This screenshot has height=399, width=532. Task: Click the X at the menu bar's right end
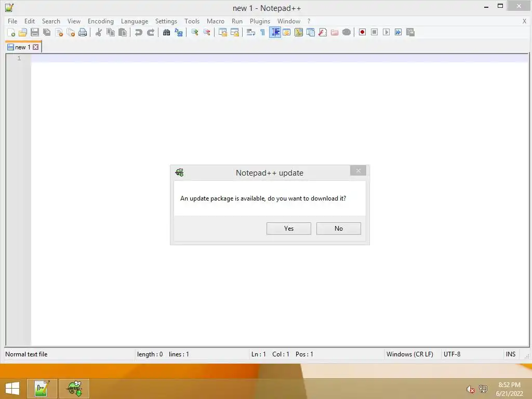click(524, 21)
